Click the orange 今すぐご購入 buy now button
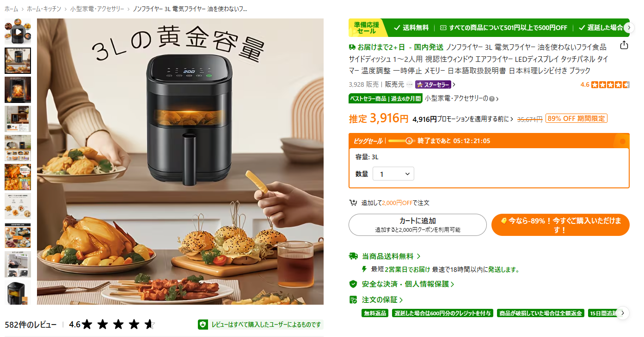Screen dimensions: 644x337 (560, 225)
